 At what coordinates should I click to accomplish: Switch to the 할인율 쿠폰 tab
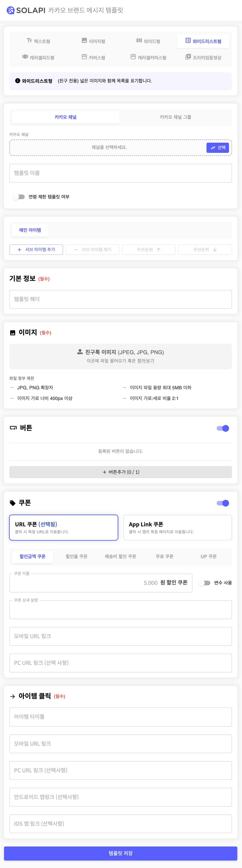click(x=76, y=557)
